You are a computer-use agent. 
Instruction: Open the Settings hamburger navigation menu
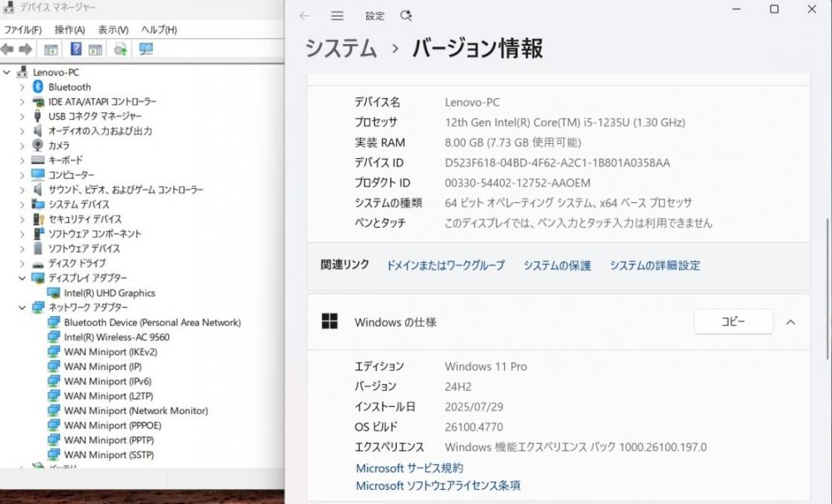click(337, 15)
